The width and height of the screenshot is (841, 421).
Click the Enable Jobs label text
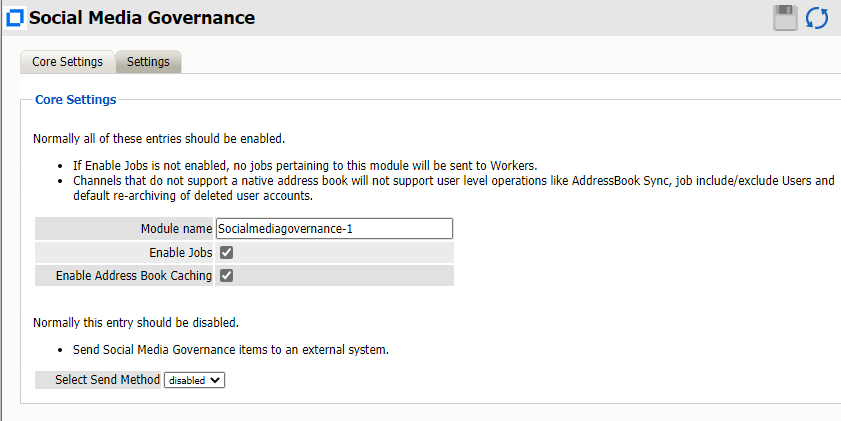click(x=181, y=253)
